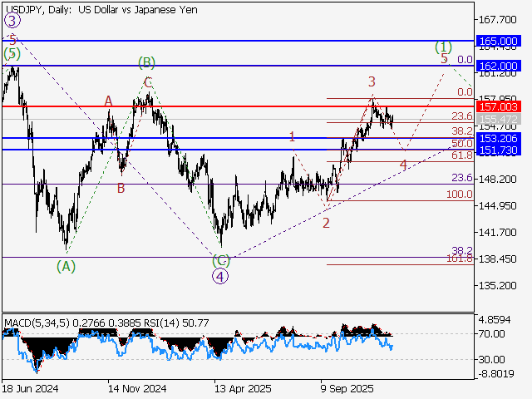Select the red wave 2 low label
This screenshot has width=532, height=399.
click(326, 223)
